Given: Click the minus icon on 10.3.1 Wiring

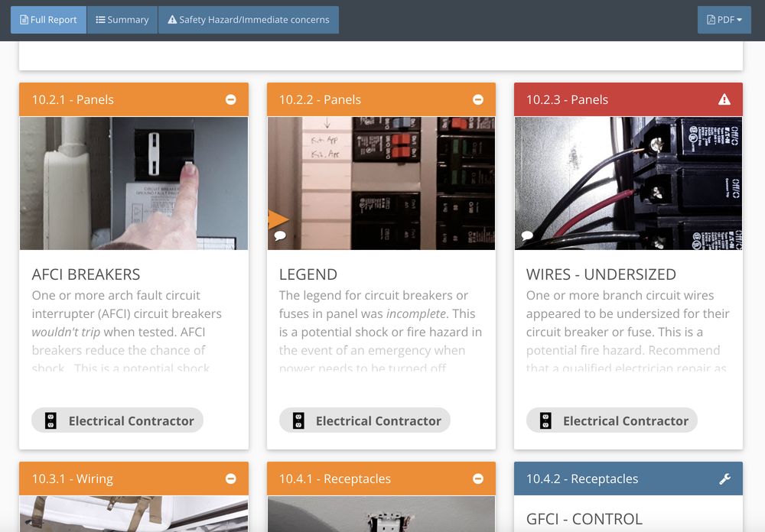Looking at the screenshot, I should coord(231,479).
